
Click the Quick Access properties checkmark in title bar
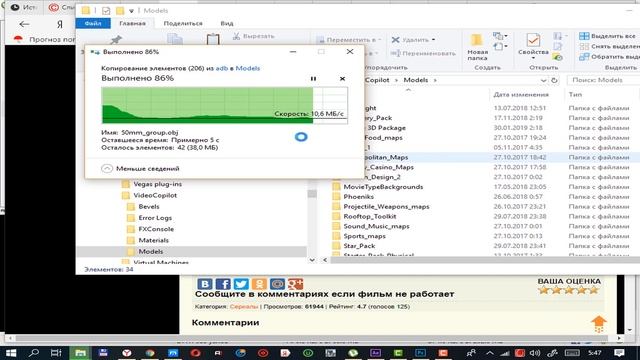click(x=106, y=11)
